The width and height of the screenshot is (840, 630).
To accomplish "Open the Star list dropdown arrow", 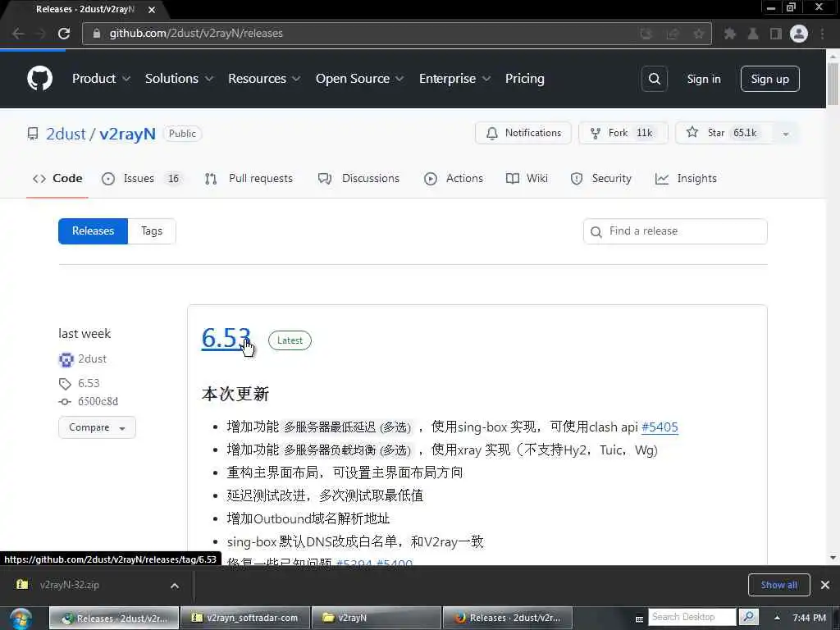I will (785, 134).
